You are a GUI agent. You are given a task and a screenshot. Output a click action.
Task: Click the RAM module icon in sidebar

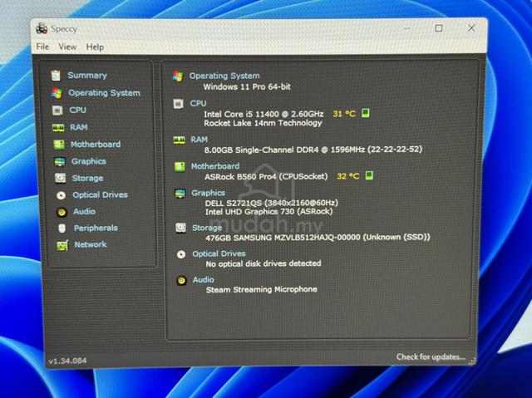tap(58, 127)
